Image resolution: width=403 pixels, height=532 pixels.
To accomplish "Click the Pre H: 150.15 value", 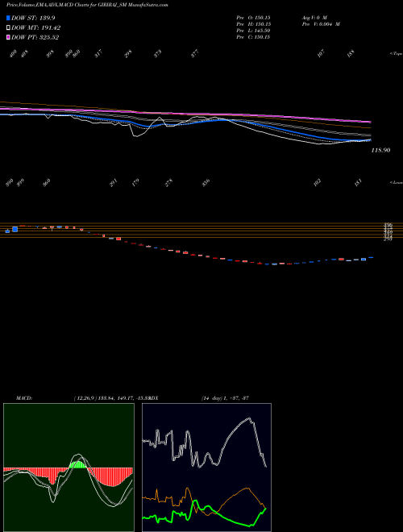I will [253, 24].
